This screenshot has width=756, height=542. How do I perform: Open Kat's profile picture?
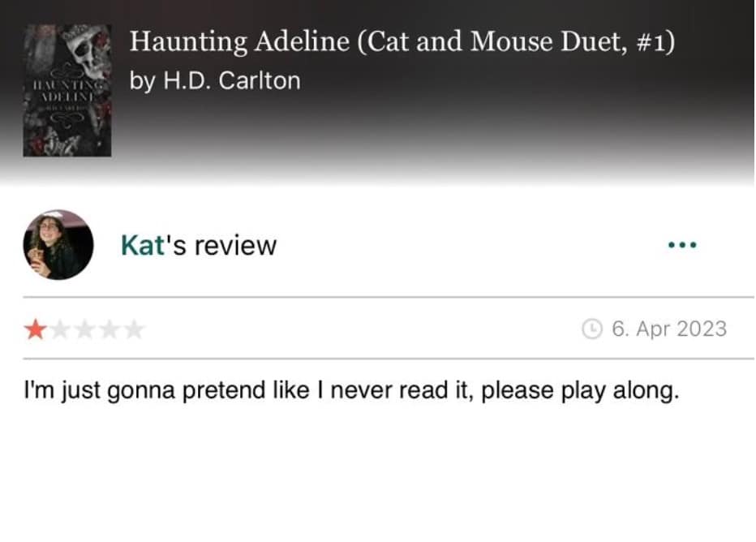click(58, 245)
